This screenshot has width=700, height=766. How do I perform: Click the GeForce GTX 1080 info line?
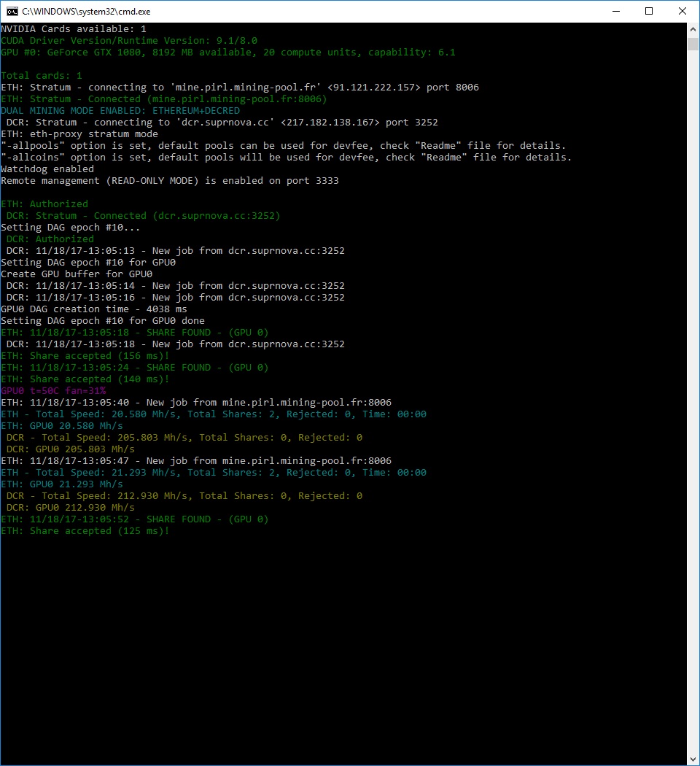228,53
